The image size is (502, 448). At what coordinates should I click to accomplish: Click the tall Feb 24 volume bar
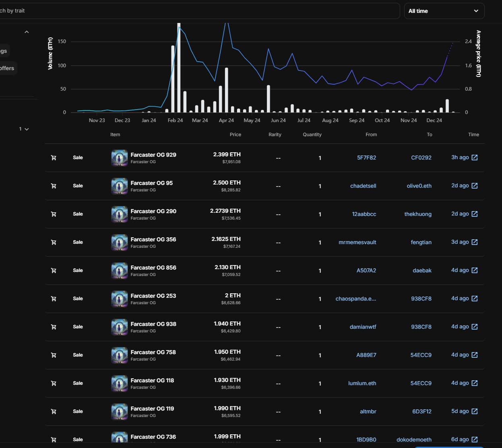(x=179, y=68)
